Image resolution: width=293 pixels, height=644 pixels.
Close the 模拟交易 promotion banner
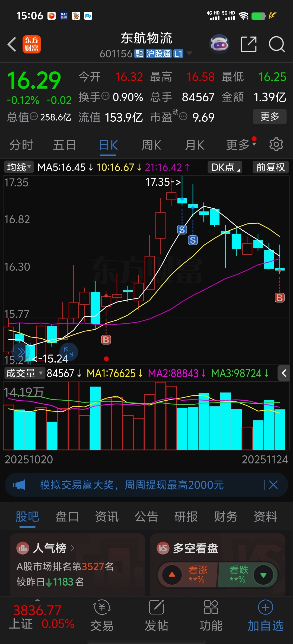273,485
